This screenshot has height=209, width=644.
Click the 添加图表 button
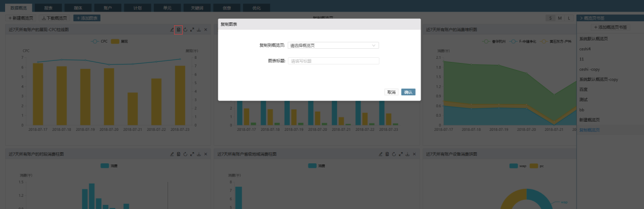tap(87, 18)
